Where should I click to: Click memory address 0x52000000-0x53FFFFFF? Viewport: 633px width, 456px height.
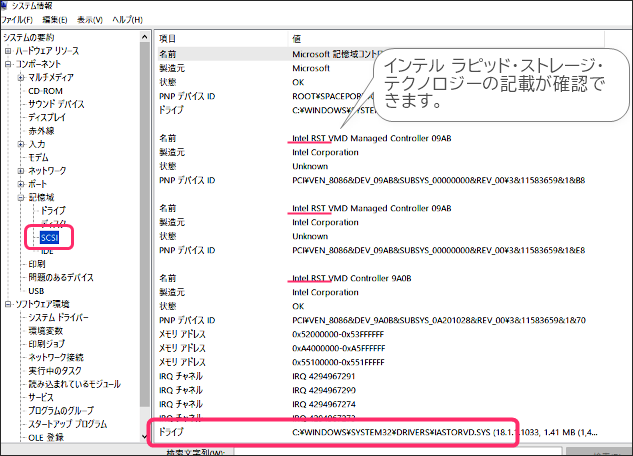338,335
